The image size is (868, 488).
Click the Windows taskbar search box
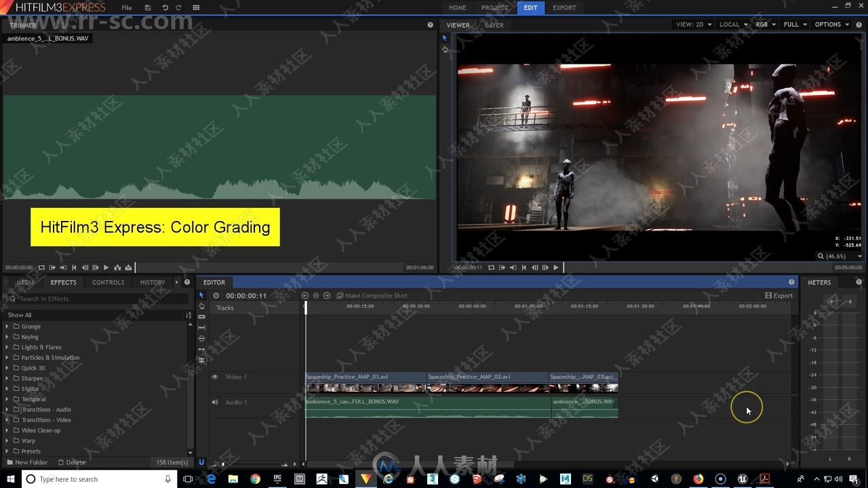(x=100, y=479)
